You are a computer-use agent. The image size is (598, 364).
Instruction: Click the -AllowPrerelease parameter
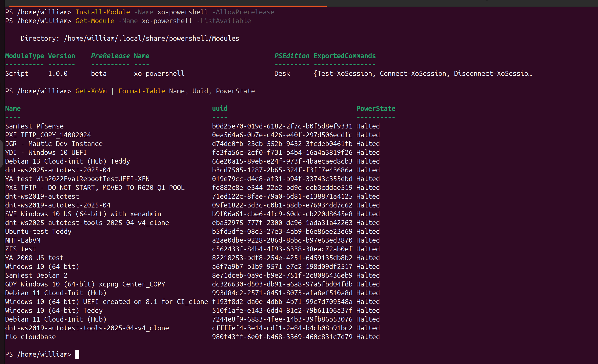click(x=243, y=12)
